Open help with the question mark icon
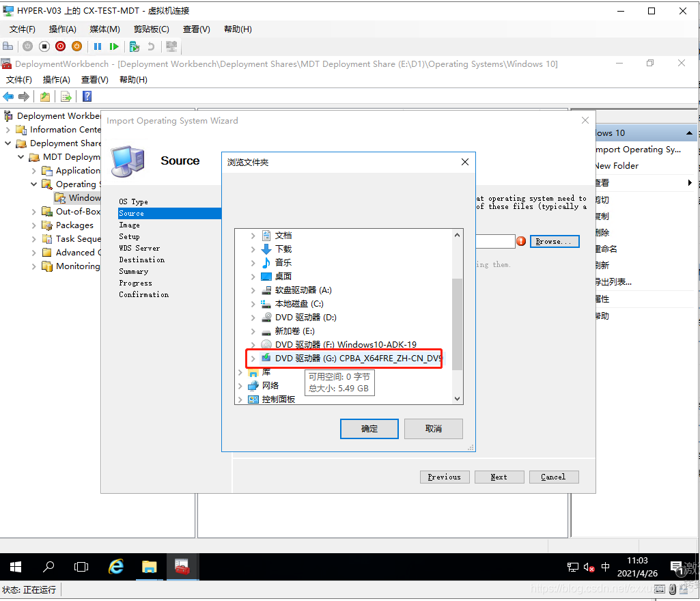 [x=87, y=96]
